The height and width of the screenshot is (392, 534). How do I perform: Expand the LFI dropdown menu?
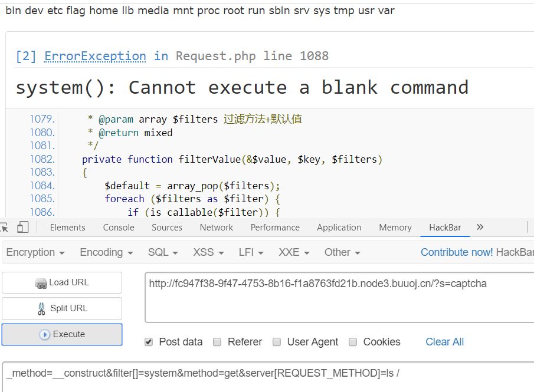251,252
